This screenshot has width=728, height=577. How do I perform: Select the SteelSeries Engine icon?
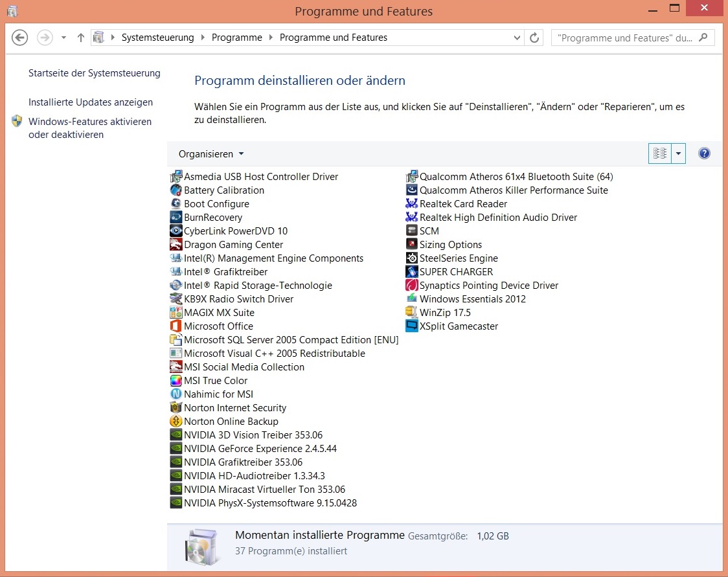click(412, 258)
